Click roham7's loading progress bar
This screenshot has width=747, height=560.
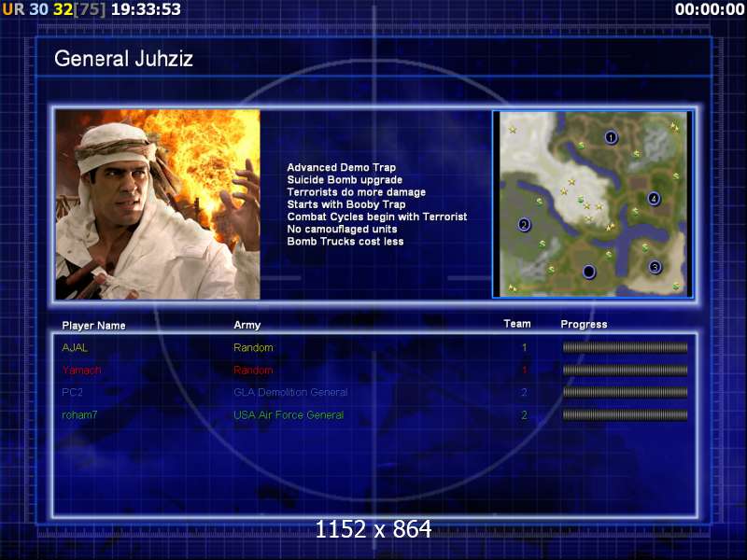(625, 414)
